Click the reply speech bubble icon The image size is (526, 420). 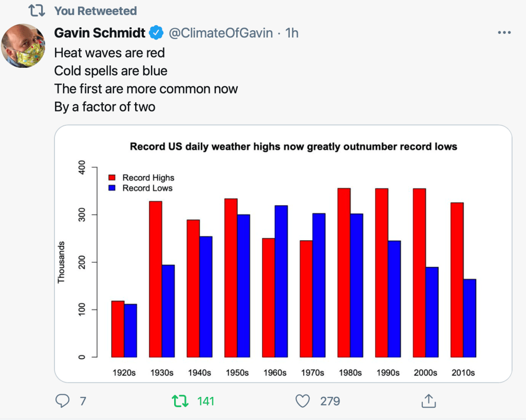62,401
